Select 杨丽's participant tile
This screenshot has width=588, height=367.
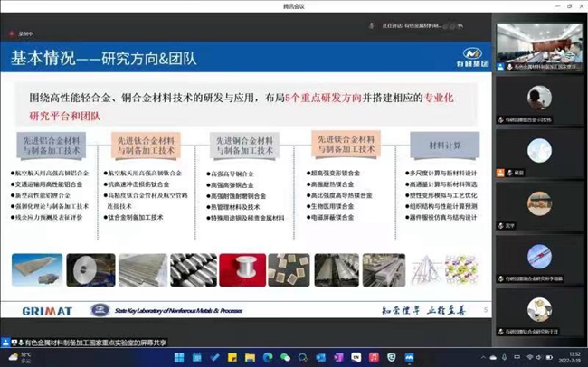coord(539,150)
